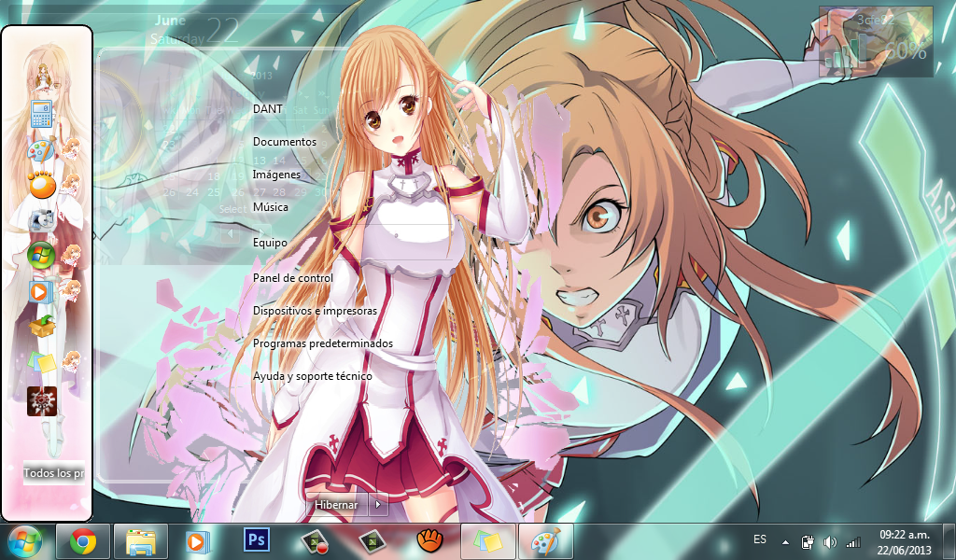This screenshot has height=560, width=956.
Task: Open the screen recorder icon with red dot
Action: pyautogui.click(x=315, y=541)
